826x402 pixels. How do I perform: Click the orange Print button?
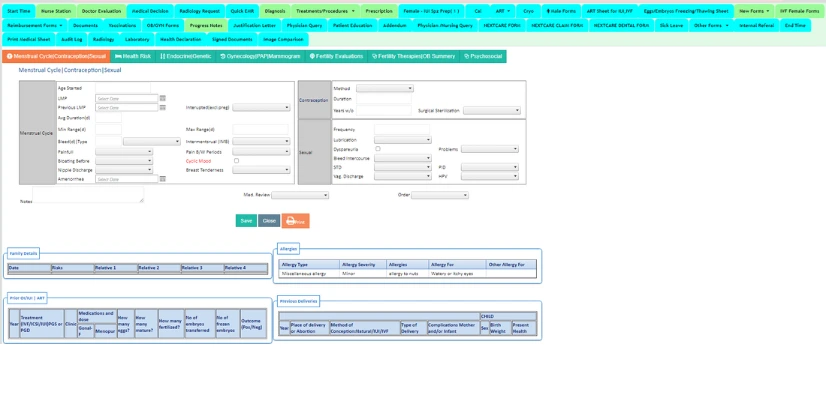295,221
